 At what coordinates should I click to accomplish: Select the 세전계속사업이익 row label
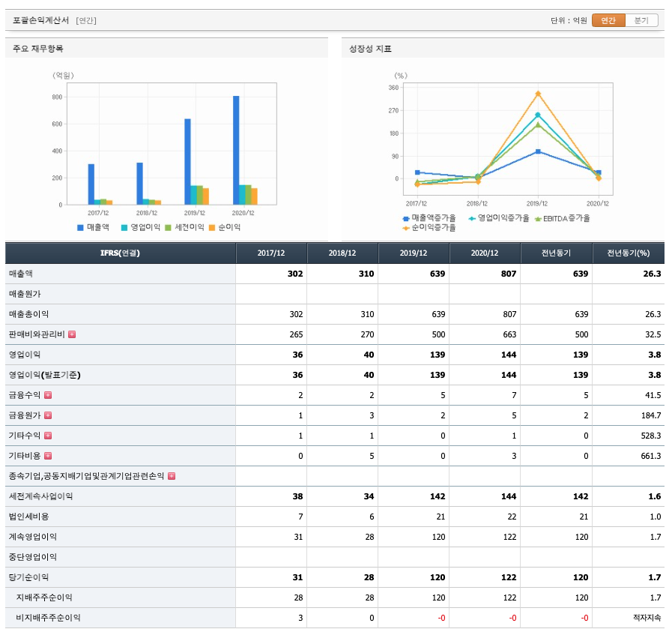click(40, 496)
